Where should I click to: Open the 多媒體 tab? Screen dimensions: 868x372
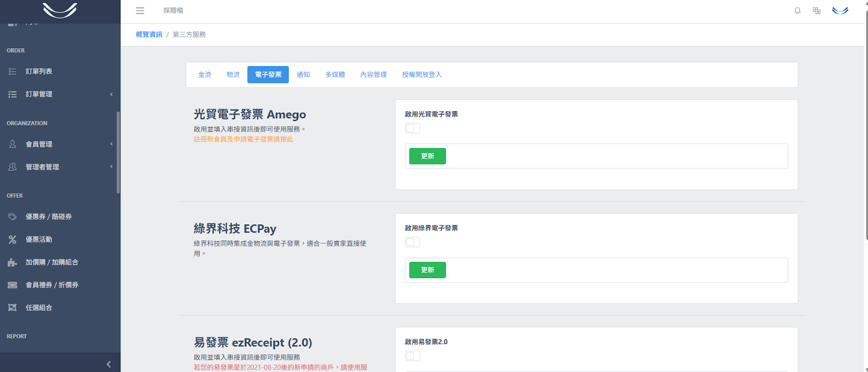click(x=335, y=75)
